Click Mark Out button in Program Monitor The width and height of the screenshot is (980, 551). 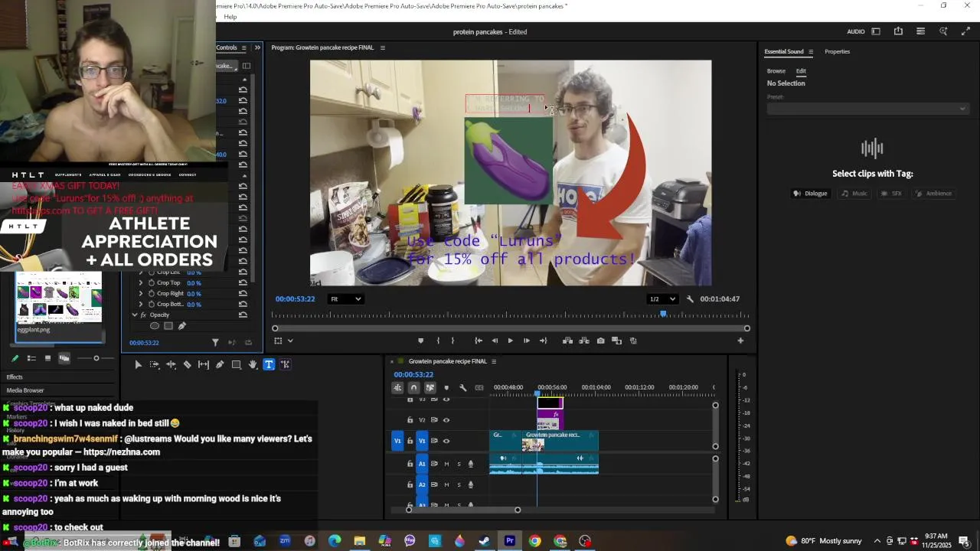[452, 341]
